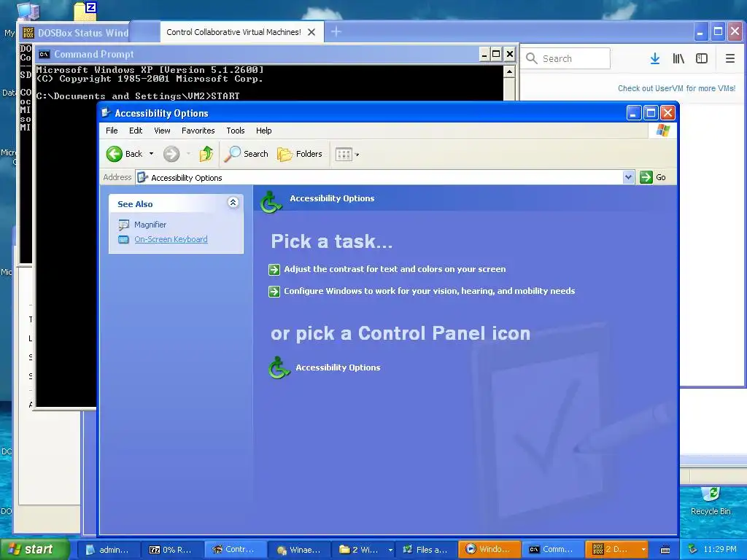Image resolution: width=747 pixels, height=560 pixels.
Task: Click the Windows flag logo in the menu bar
Action: coord(662,131)
